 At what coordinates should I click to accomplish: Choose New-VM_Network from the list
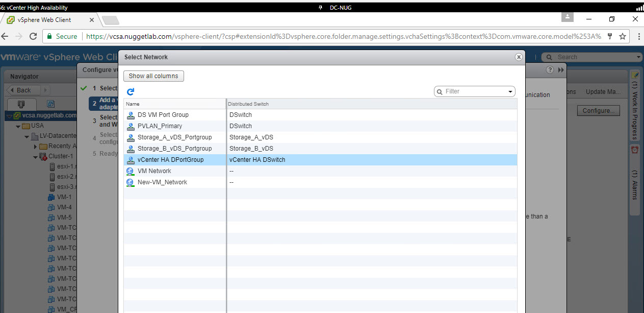pos(162,182)
